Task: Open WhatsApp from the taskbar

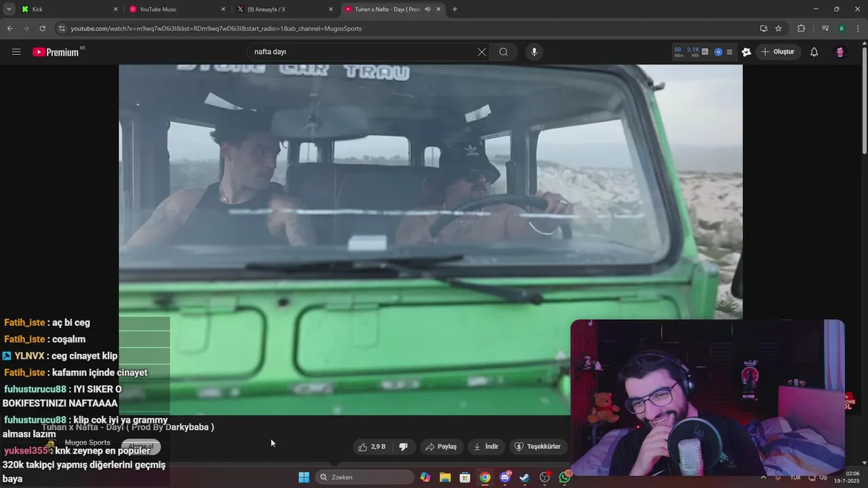Action: coord(565,477)
